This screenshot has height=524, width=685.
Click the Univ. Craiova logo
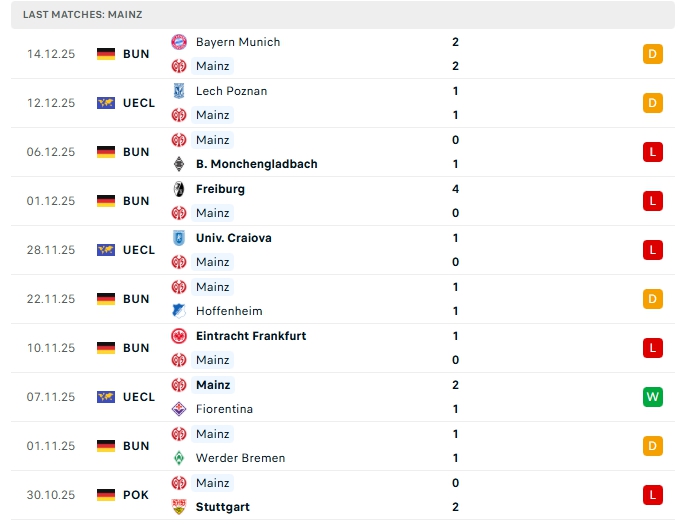coord(179,238)
